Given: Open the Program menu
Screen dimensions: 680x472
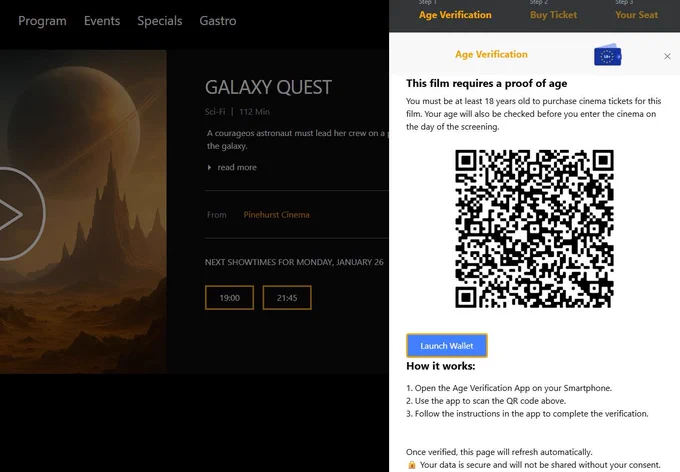Looking at the screenshot, I should pyautogui.click(x=42, y=21).
